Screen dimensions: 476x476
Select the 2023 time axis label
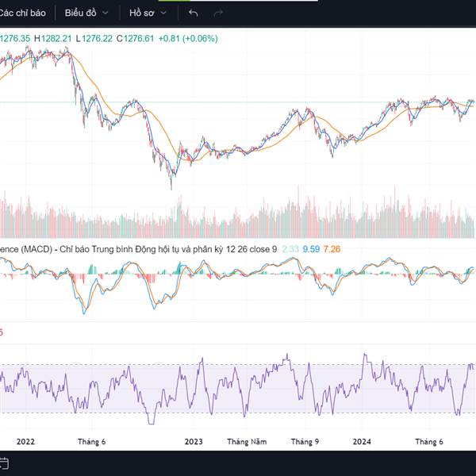coord(194,442)
